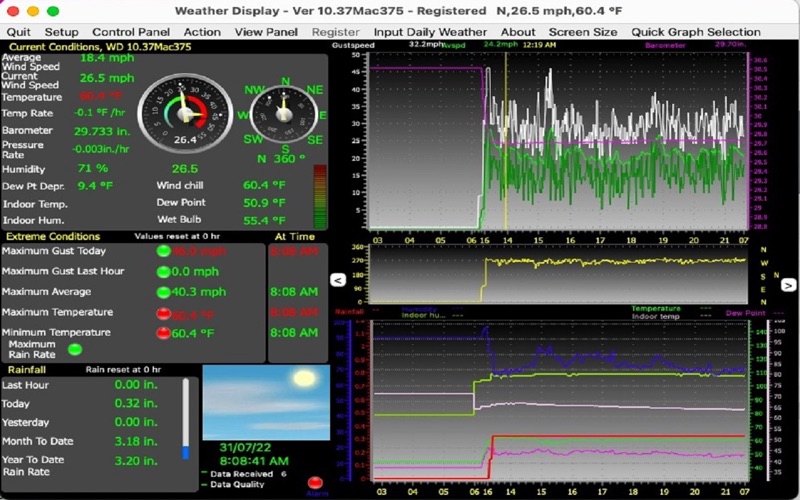Viewport: 800px width, 500px height.
Task: Click the green light beside Maximum Gust Today
Action: coord(163,251)
